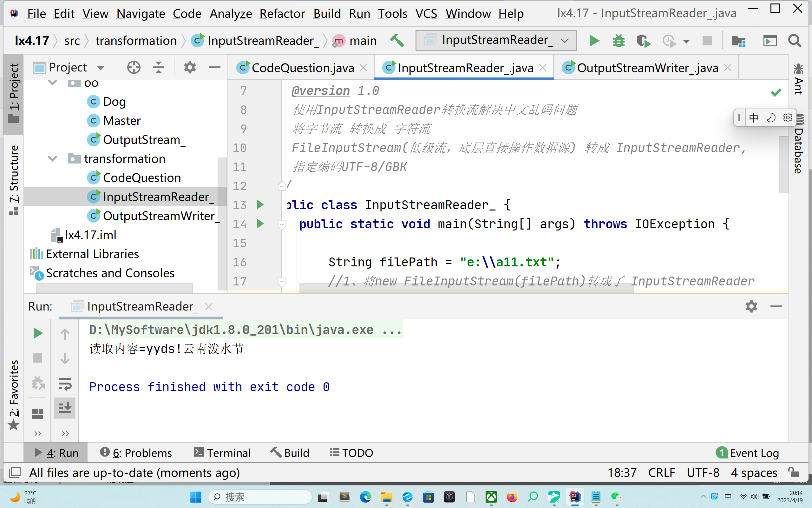Open Project view mode dropdown arrow
Viewport: 812px width, 508px height.
click(100, 68)
